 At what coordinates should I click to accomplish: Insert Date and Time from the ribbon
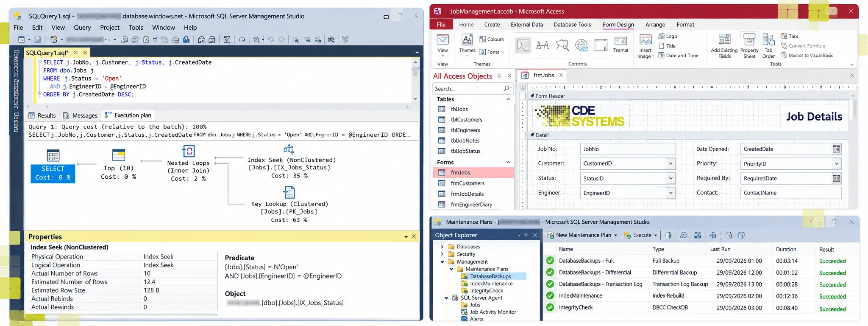(x=678, y=56)
